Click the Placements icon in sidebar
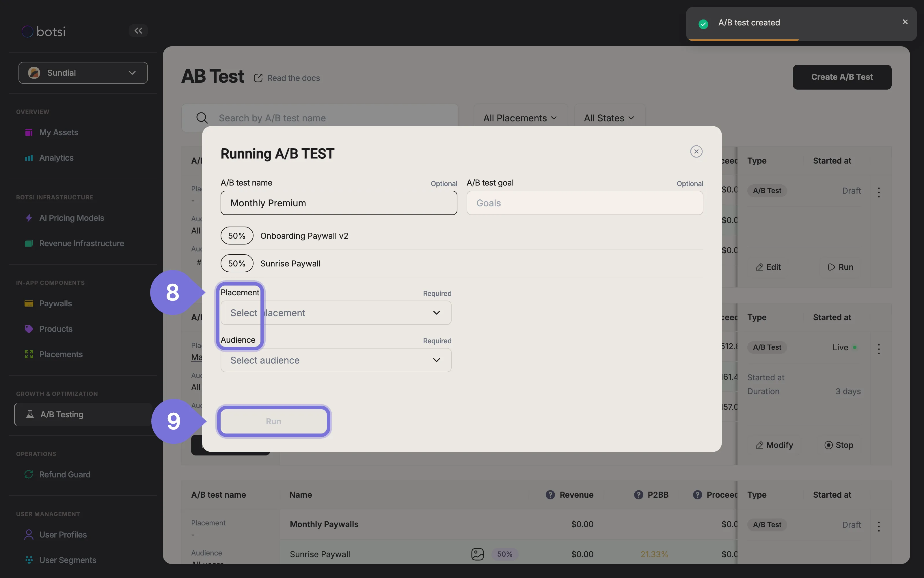This screenshot has width=924, height=578. point(29,354)
